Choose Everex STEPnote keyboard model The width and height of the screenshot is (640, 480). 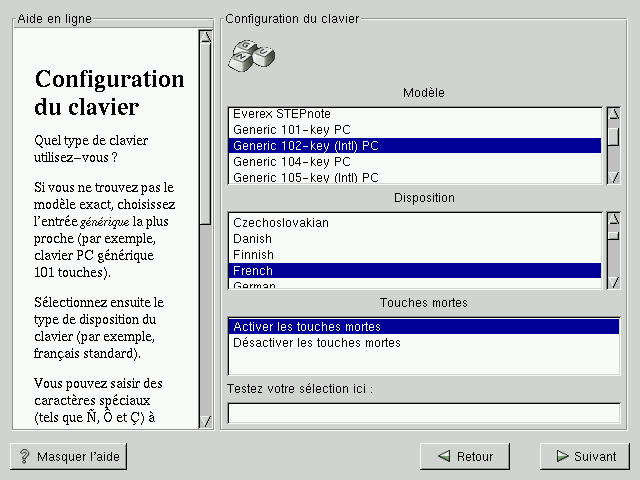pos(282,114)
